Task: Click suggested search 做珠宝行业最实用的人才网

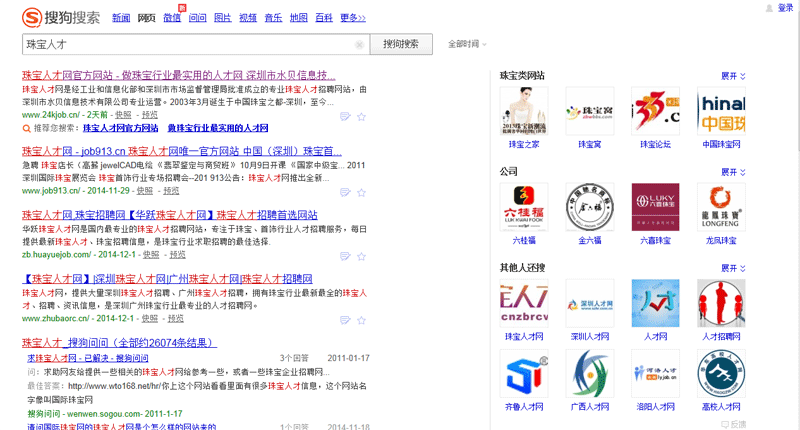Action: click(218, 128)
